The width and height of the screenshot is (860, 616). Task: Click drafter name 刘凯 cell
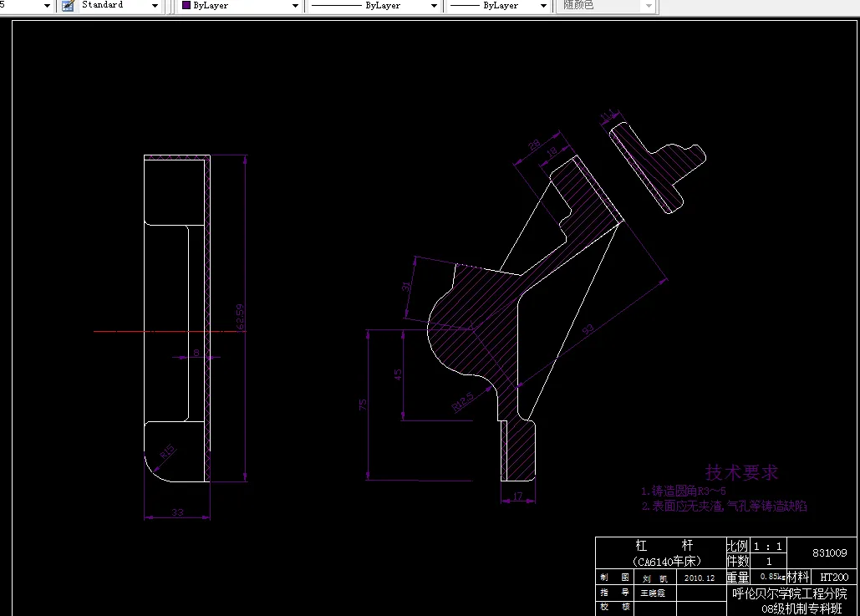tap(655, 578)
